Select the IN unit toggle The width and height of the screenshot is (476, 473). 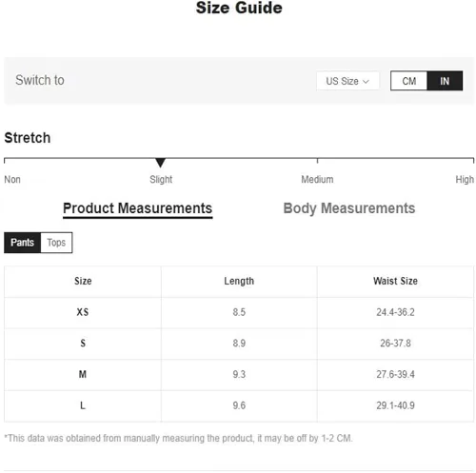(x=445, y=81)
